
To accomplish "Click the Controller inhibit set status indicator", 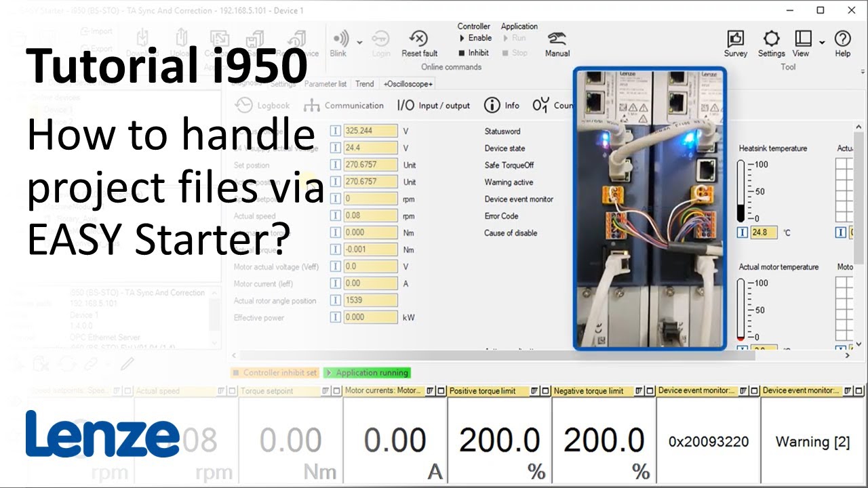I will tap(275, 373).
